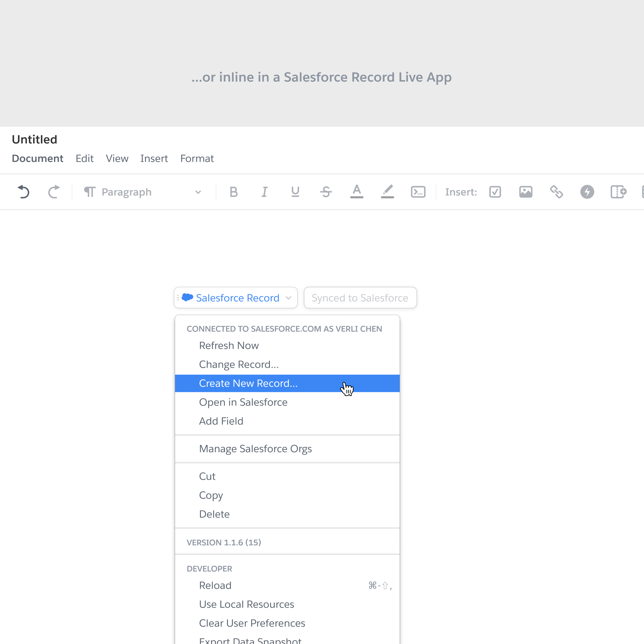Screen dimensions: 644x644
Task: Toggle Use Local Resources
Action: [x=287, y=605]
